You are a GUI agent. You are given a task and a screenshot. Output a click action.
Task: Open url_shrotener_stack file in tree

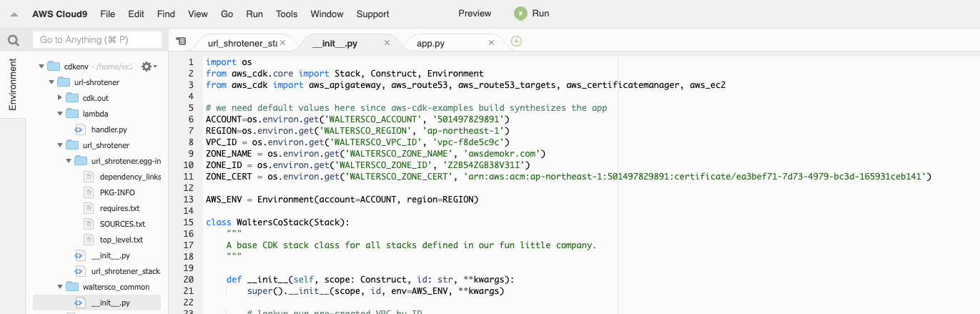click(x=126, y=271)
